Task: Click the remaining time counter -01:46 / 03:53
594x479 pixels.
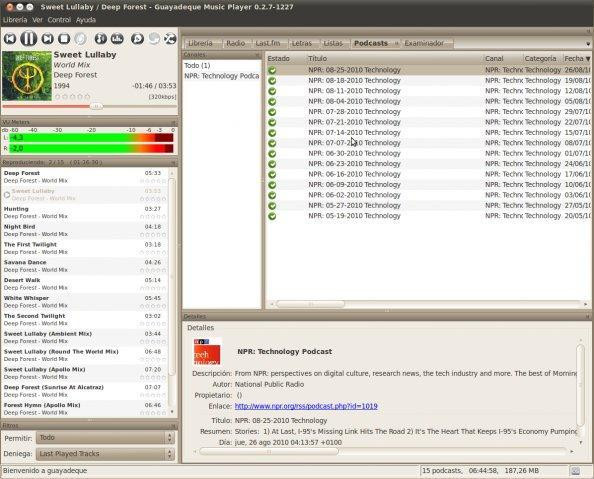Action: [154, 86]
